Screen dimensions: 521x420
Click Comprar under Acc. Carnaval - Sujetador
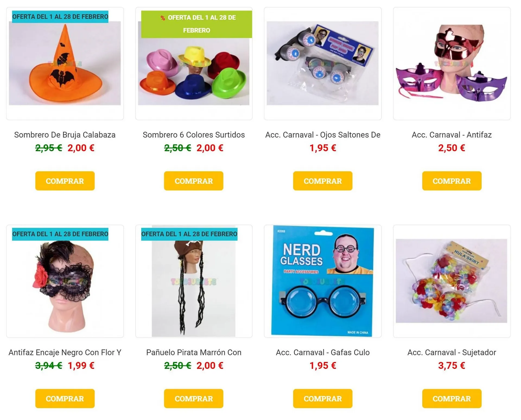pos(452,399)
